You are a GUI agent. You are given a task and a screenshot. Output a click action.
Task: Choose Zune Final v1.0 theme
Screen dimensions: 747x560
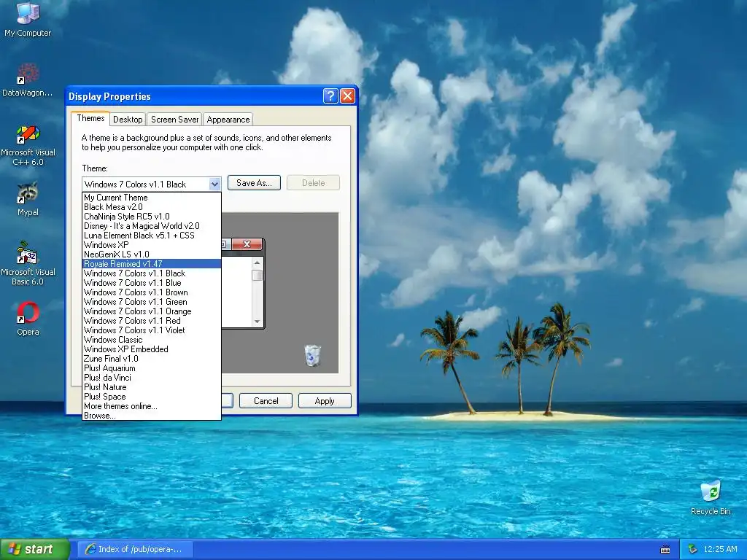click(152, 359)
